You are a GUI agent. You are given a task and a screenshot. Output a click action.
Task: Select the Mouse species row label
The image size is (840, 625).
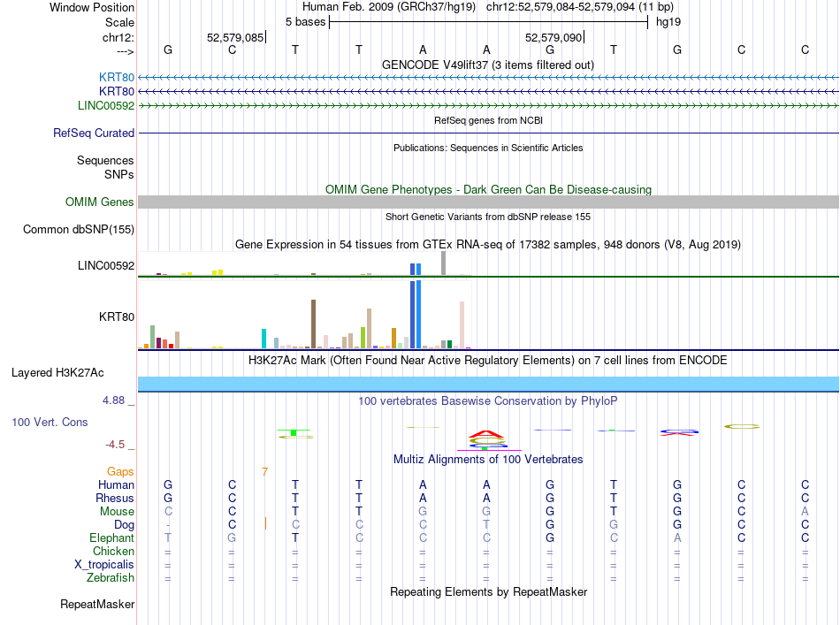(x=117, y=512)
